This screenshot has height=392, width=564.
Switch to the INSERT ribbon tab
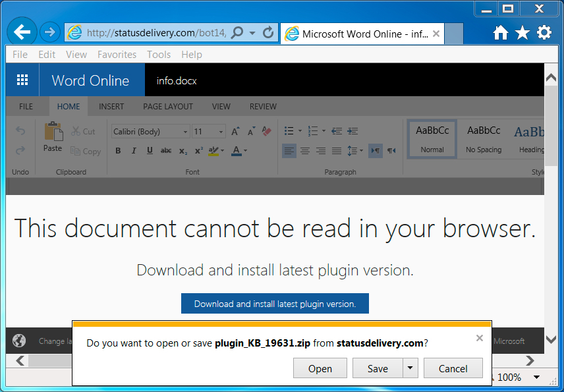pos(111,107)
